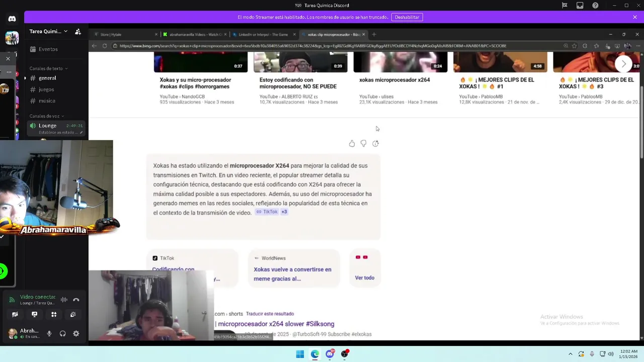Open the música text channel

click(x=57, y=101)
